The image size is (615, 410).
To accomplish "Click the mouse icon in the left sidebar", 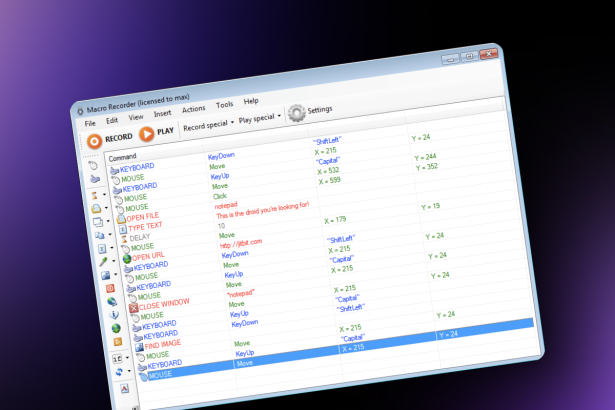I will pos(93,166).
